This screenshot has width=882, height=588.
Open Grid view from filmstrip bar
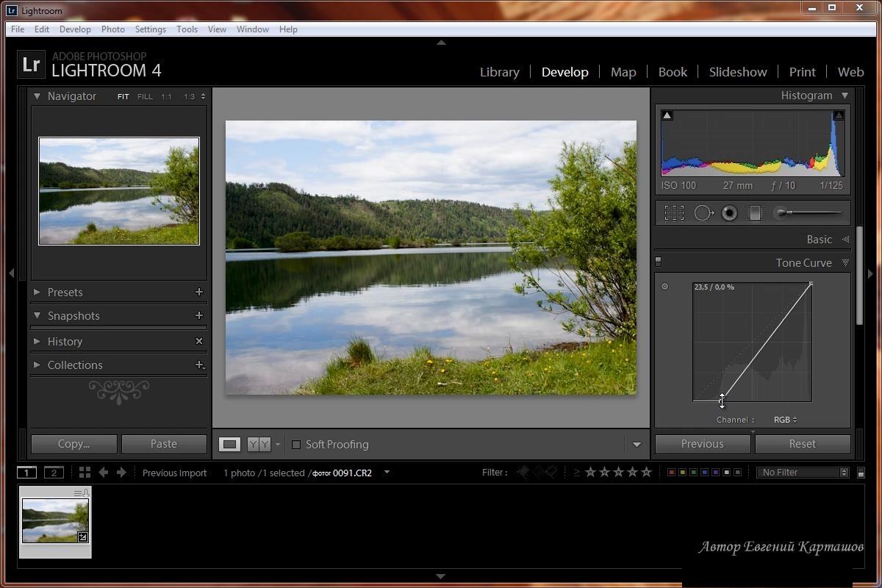pyautogui.click(x=85, y=473)
